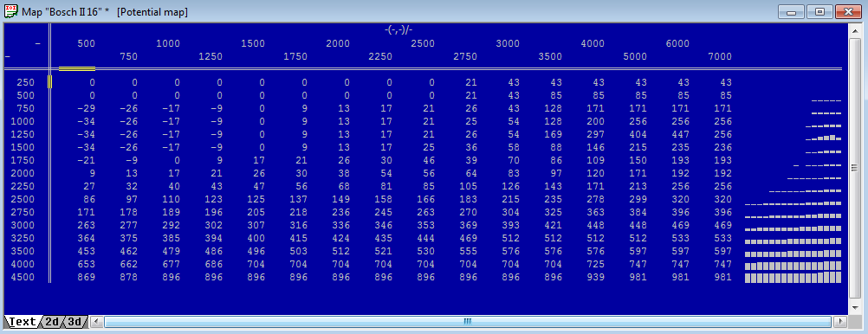Screen dimensions: 868x334
Task: Select cell with value 447
Action: [680, 134]
